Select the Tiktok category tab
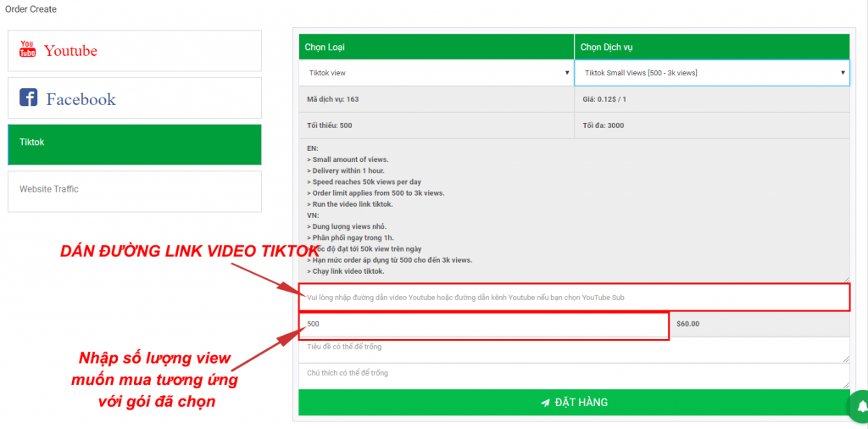This screenshot has width=868, height=429. click(135, 144)
